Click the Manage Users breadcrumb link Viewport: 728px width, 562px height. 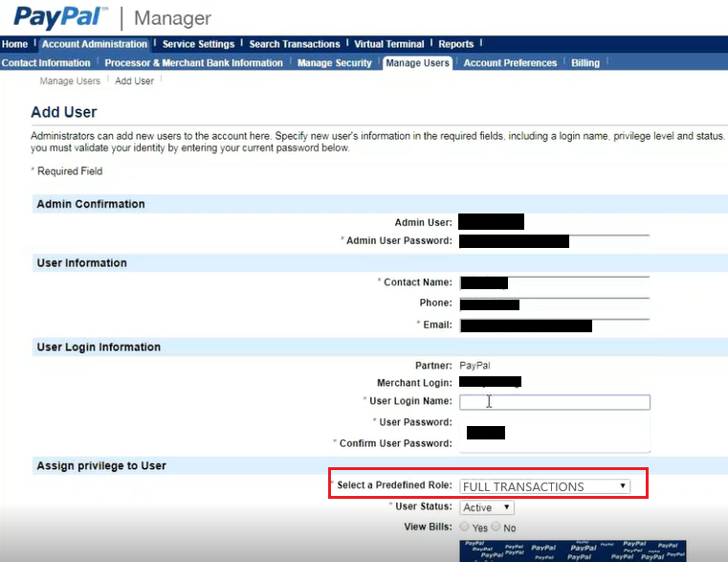(x=70, y=80)
